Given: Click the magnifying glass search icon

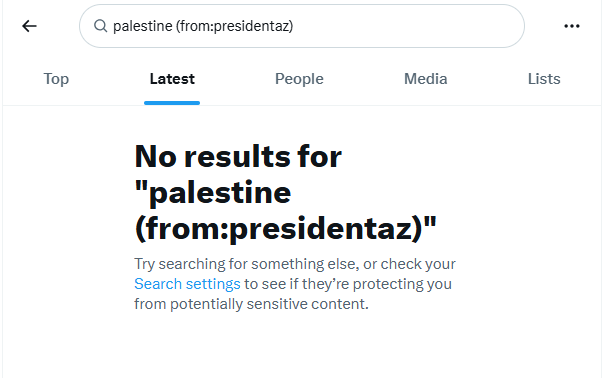Looking at the screenshot, I should click(101, 26).
